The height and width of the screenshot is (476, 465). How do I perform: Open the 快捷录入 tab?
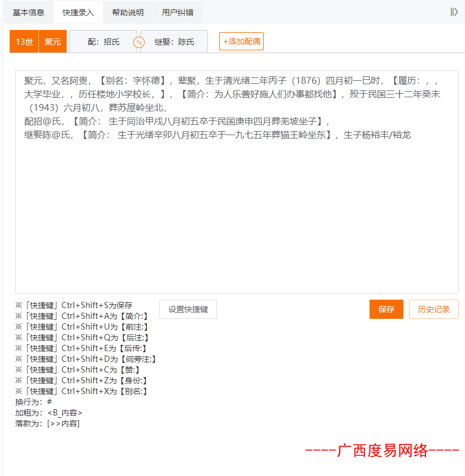[79, 12]
